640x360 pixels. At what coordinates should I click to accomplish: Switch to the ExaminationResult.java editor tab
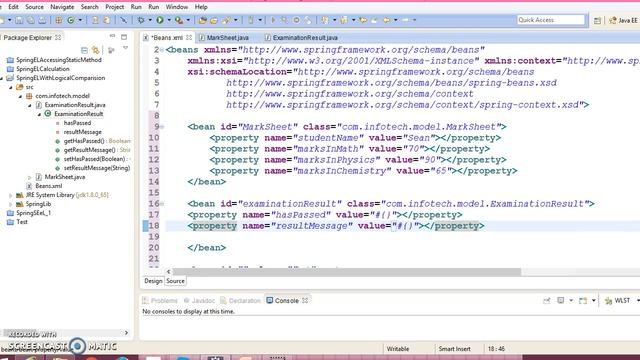coord(301,38)
